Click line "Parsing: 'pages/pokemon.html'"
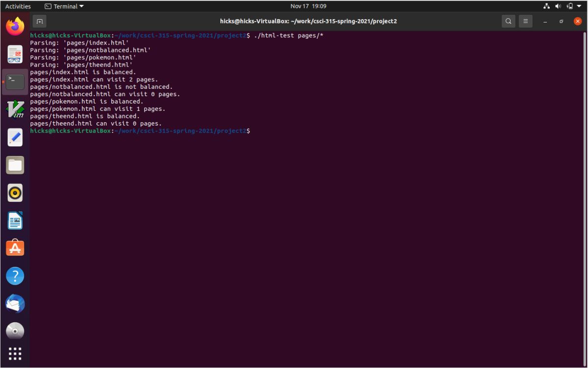Viewport: 588px width, 368px height. (x=83, y=57)
